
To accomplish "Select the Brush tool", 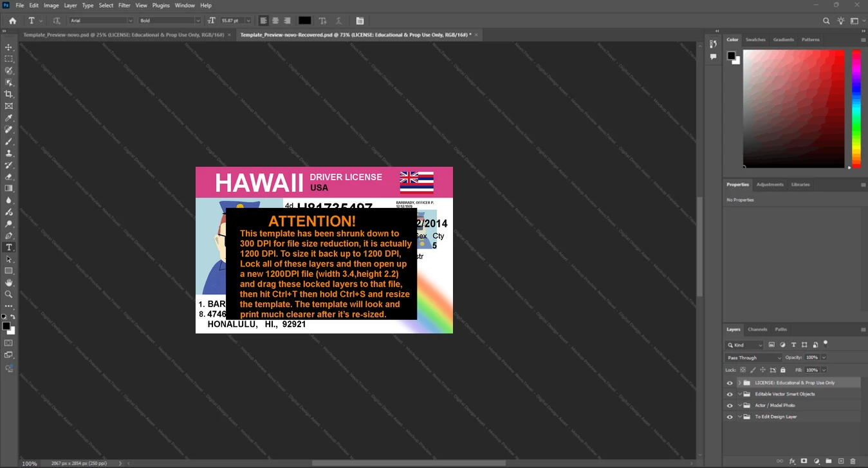I will (9, 142).
